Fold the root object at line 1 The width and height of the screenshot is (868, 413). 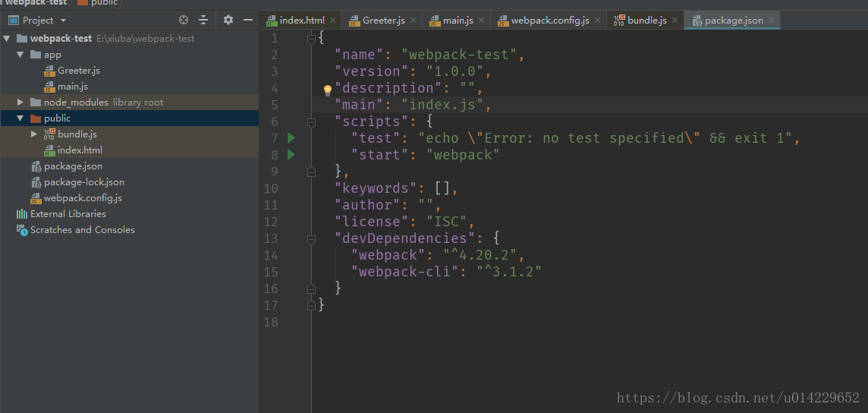click(x=311, y=38)
